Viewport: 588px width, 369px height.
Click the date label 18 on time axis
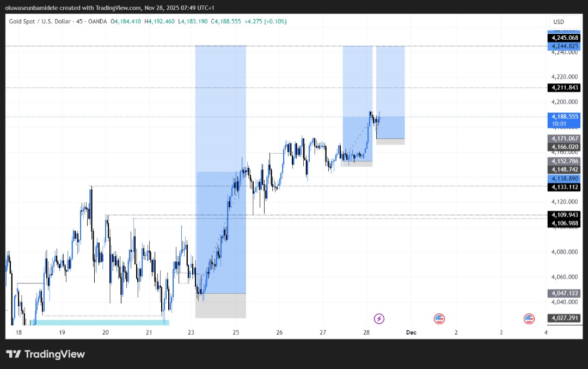tap(19, 332)
